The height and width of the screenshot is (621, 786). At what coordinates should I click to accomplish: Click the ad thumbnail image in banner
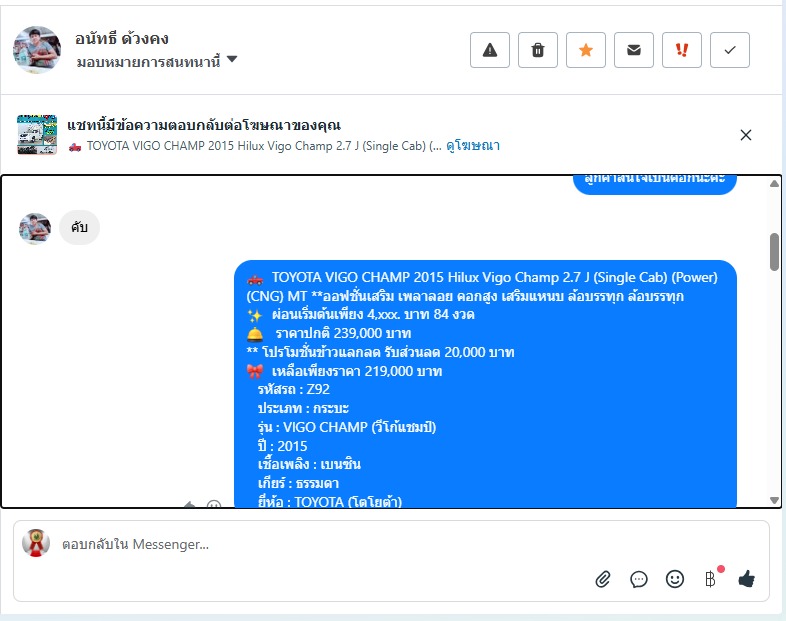(37, 135)
